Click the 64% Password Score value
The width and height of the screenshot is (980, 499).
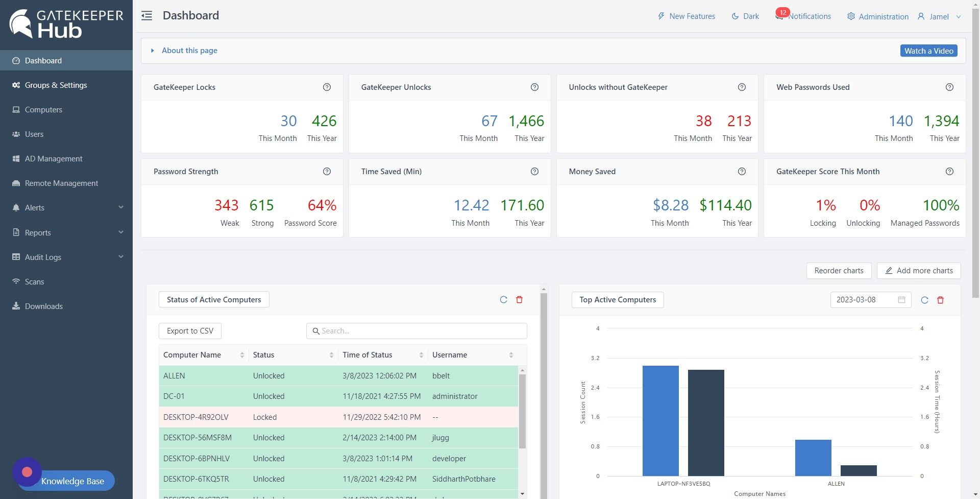(322, 205)
